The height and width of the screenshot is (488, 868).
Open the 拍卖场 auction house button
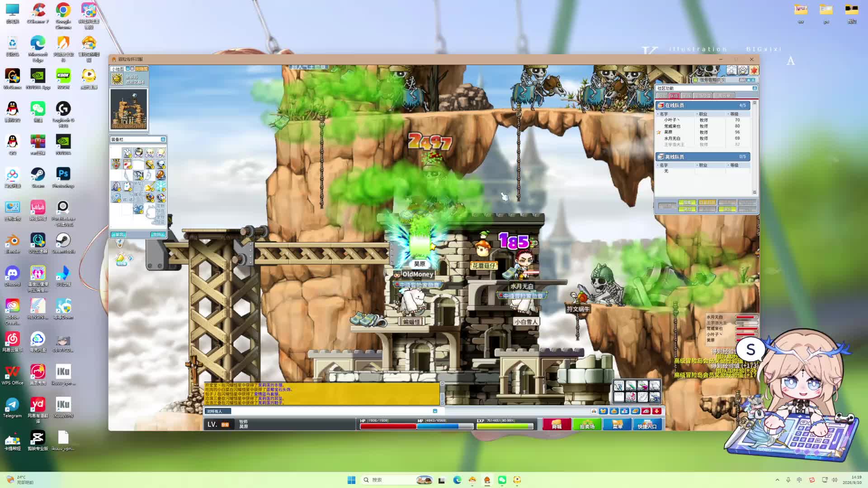(587, 424)
